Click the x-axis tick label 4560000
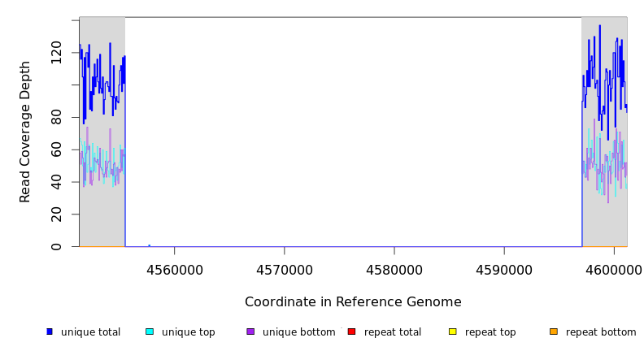 click(x=174, y=269)
